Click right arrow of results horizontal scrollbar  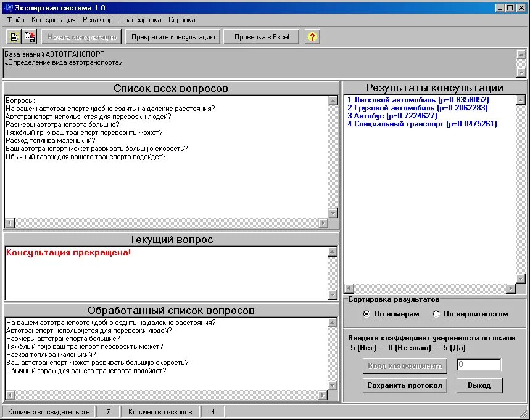click(510, 289)
